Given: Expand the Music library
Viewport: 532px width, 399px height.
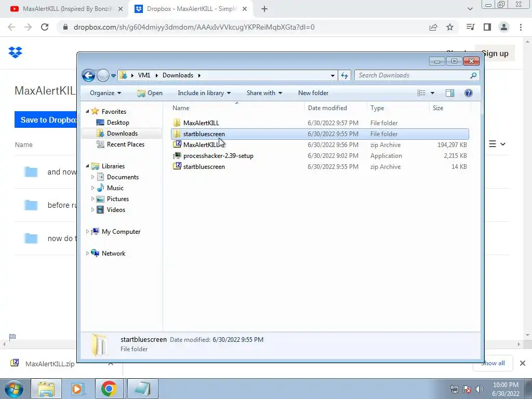Looking at the screenshot, I should pos(92,188).
